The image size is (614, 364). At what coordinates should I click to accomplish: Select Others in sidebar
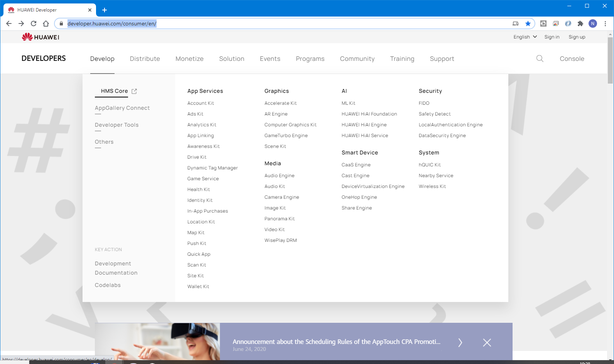tap(104, 142)
